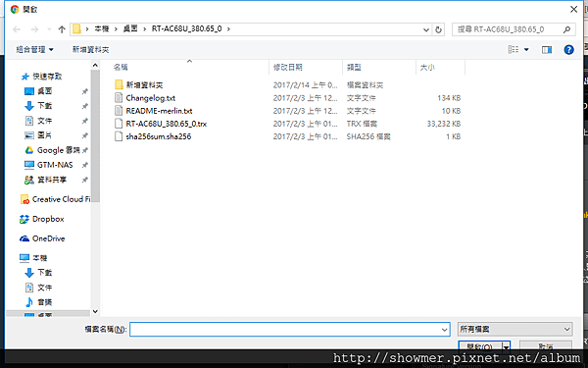Screen dimensions: 588x368
Task: Click the 33,232 KB size cell
Action: (x=444, y=124)
